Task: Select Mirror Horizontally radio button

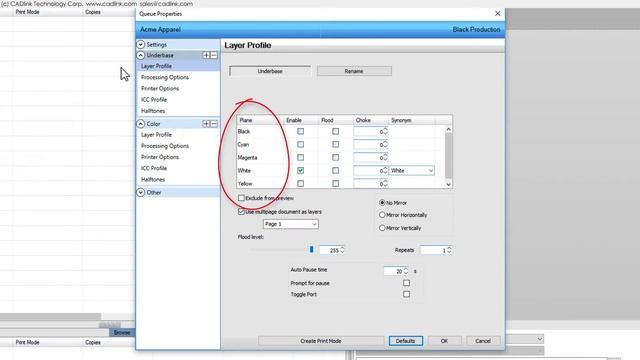Action: [x=382, y=215]
